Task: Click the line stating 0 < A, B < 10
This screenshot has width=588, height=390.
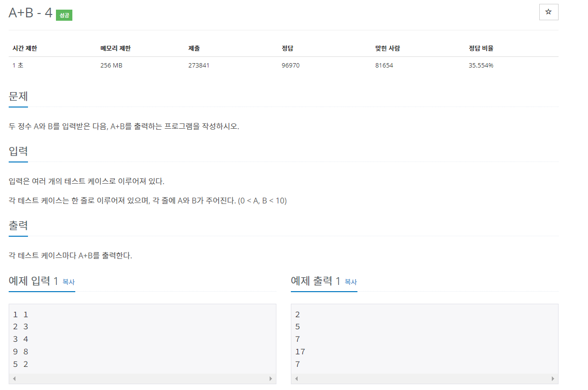Action: click(148, 201)
